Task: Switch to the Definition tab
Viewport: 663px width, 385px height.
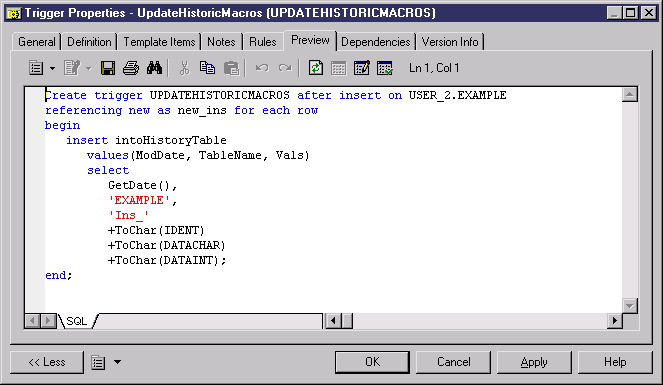Action: [x=89, y=42]
